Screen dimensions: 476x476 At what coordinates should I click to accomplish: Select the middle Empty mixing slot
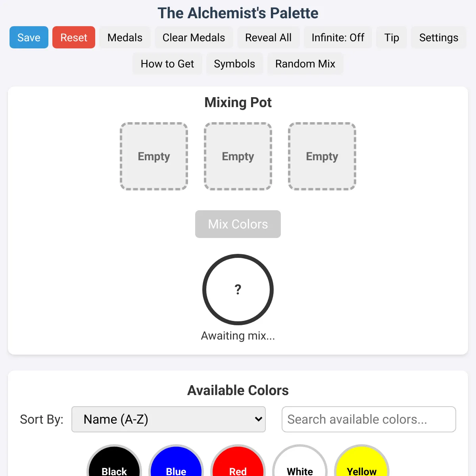click(238, 156)
